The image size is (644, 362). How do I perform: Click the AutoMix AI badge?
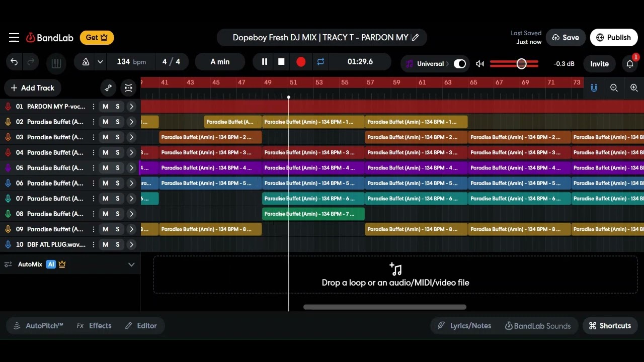tap(51, 264)
